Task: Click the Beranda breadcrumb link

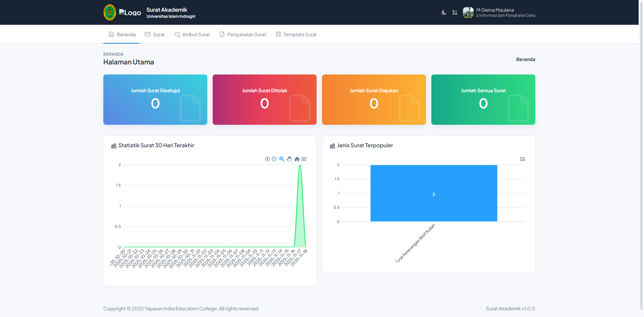Action: (x=525, y=59)
